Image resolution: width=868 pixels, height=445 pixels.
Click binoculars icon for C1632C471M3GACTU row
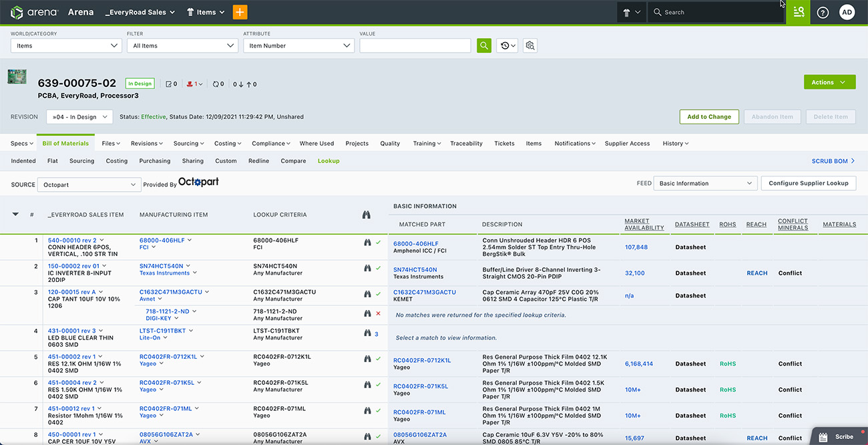coord(367,294)
